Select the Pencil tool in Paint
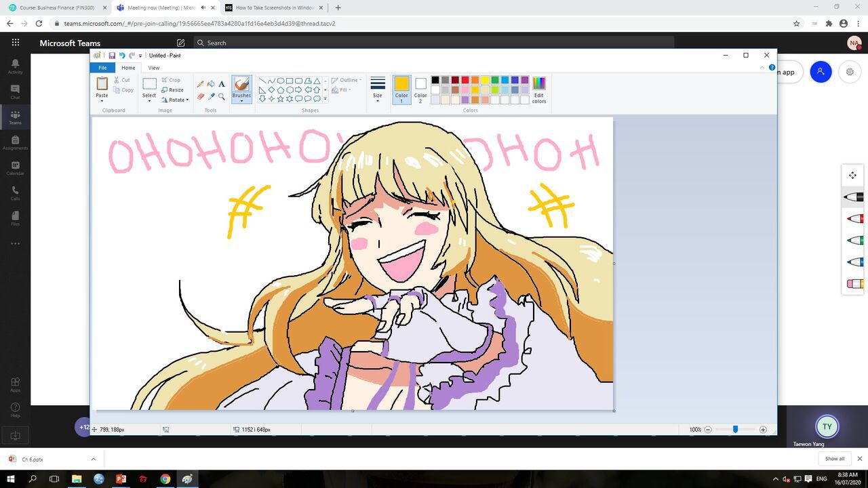 (x=200, y=84)
